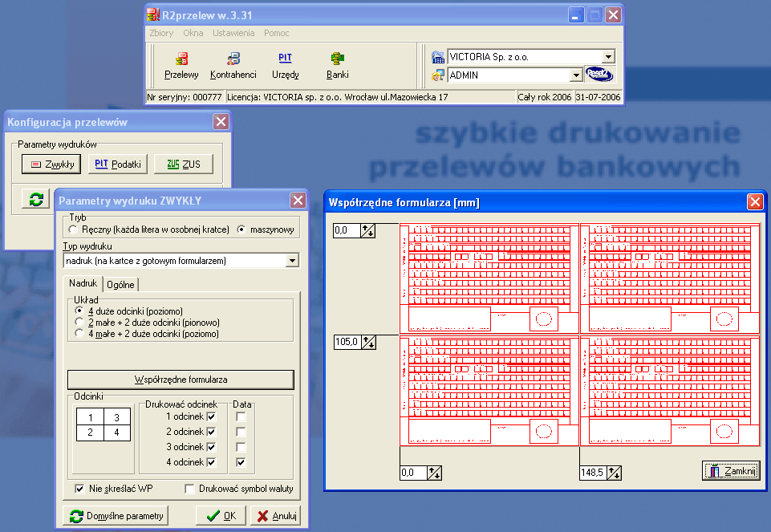Click the PIT Podatki button
The height and width of the screenshot is (532, 771).
(x=118, y=164)
